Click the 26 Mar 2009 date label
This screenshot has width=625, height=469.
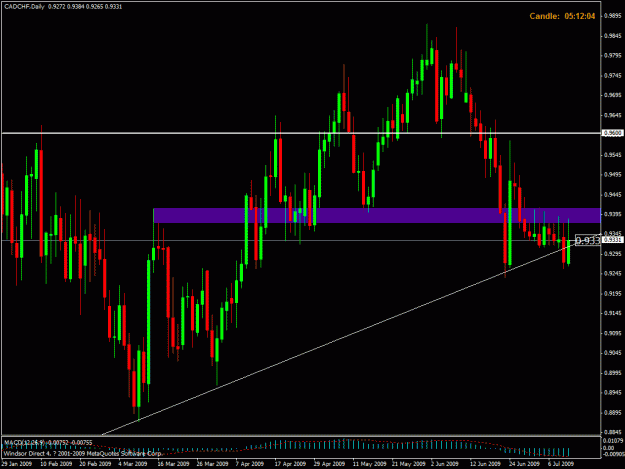[x=212, y=463]
